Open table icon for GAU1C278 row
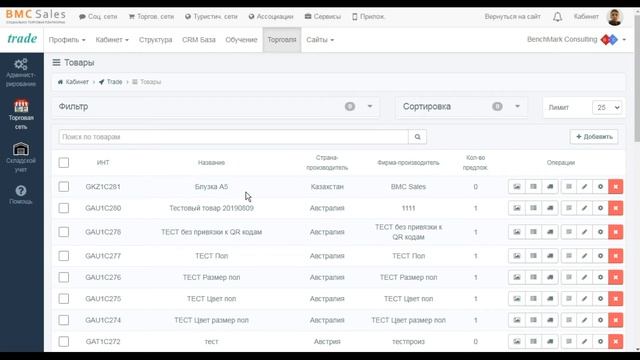Image resolution: width=640 pixels, height=360 pixels. (x=533, y=232)
